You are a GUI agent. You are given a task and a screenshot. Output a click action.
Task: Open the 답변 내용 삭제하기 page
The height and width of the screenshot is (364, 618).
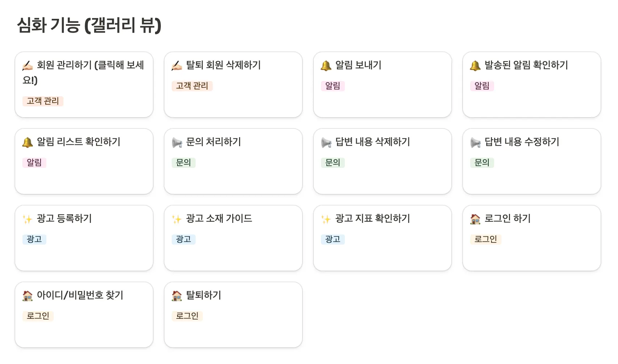(372, 142)
